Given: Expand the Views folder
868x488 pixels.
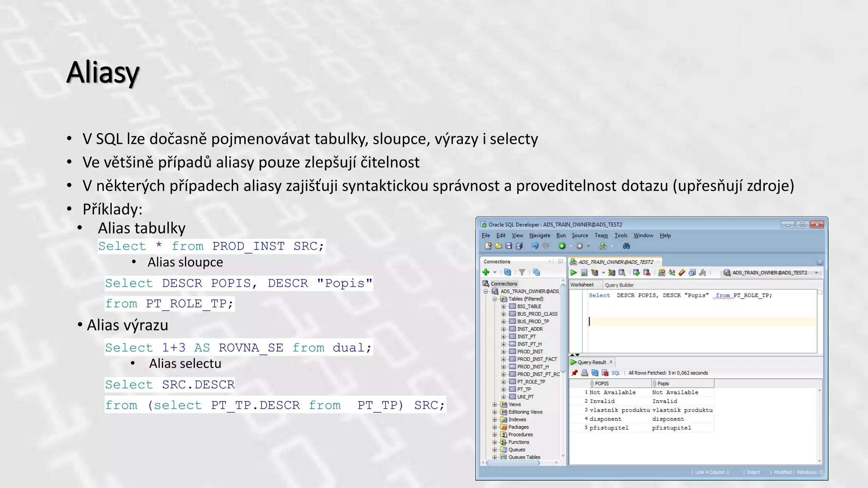Looking at the screenshot, I should 494,405.
